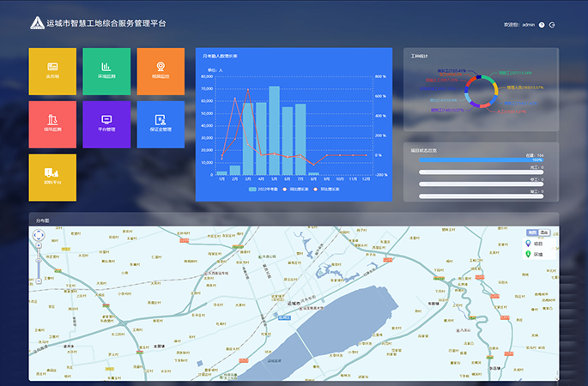588x386 pixels.
Task: Click the logout icon in header
Action: click(552, 25)
